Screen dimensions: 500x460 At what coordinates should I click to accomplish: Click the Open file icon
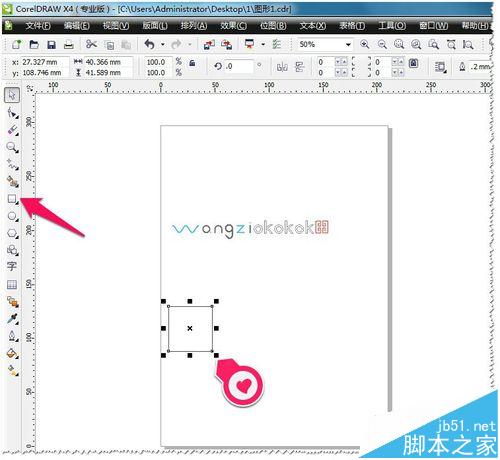[x=34, y=44]
